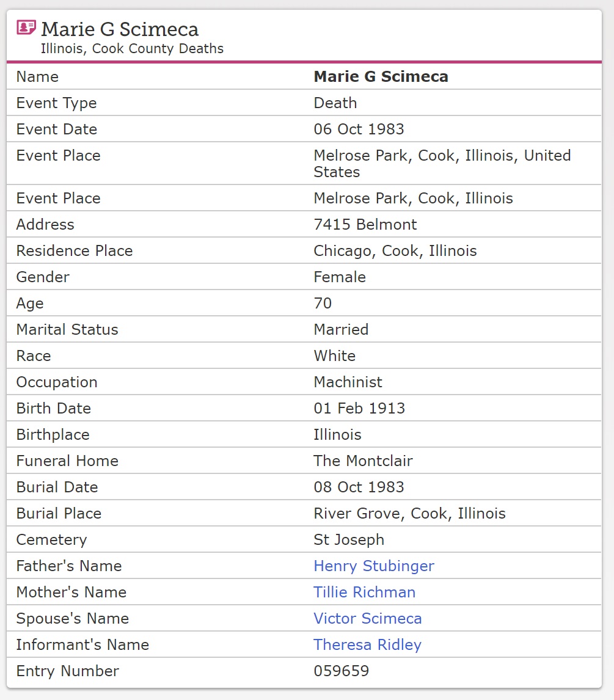Select the bold Marie G Scimeca name value
614x700 pixels.
pyautogui.click(x=381, y=77)
